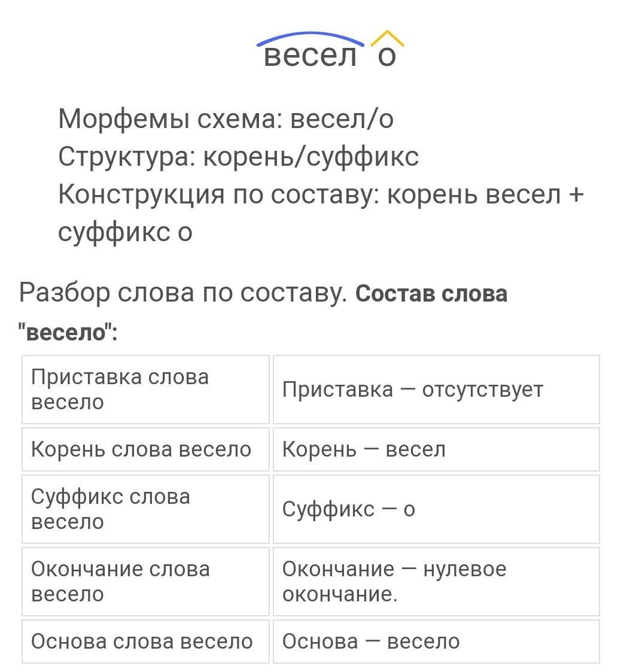Click the Конструкция по составу line
Image resolution: width=618 pixels, height=672 pixels.
coord(321,194)
